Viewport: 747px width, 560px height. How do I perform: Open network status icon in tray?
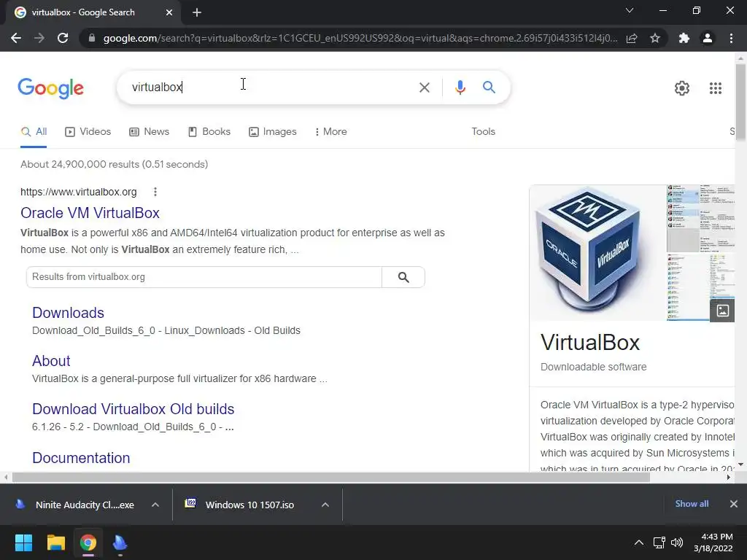[x=659, y=542]
